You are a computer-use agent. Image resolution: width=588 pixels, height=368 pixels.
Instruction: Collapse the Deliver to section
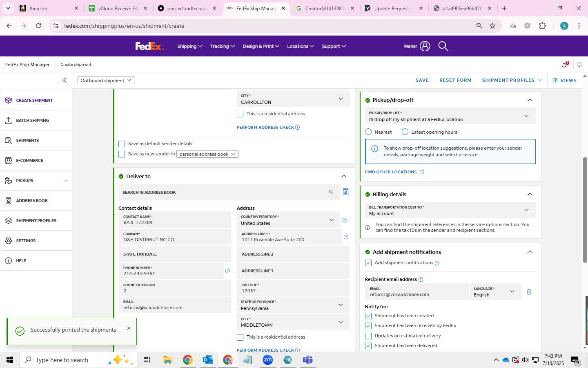coord(344,176)
